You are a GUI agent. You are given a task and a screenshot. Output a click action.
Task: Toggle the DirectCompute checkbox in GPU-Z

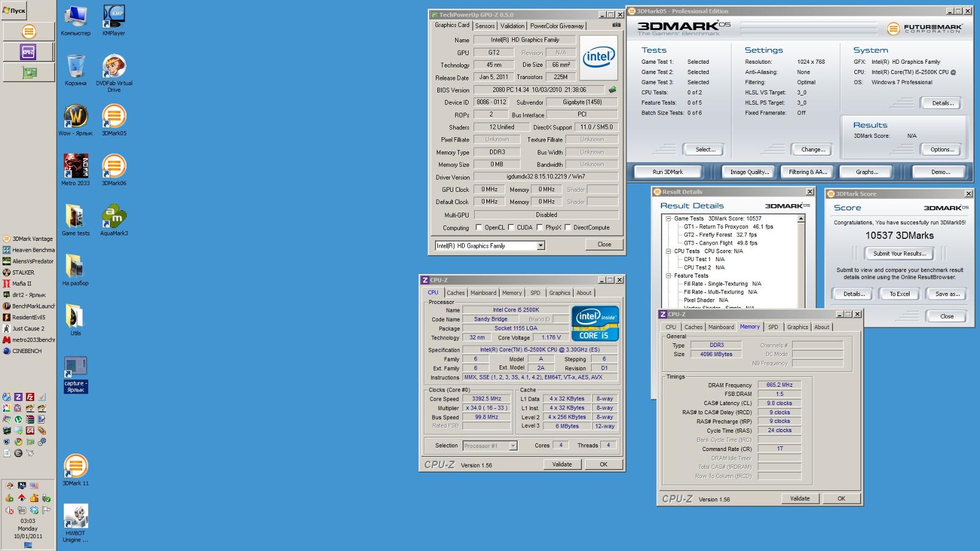pos(568,227)
